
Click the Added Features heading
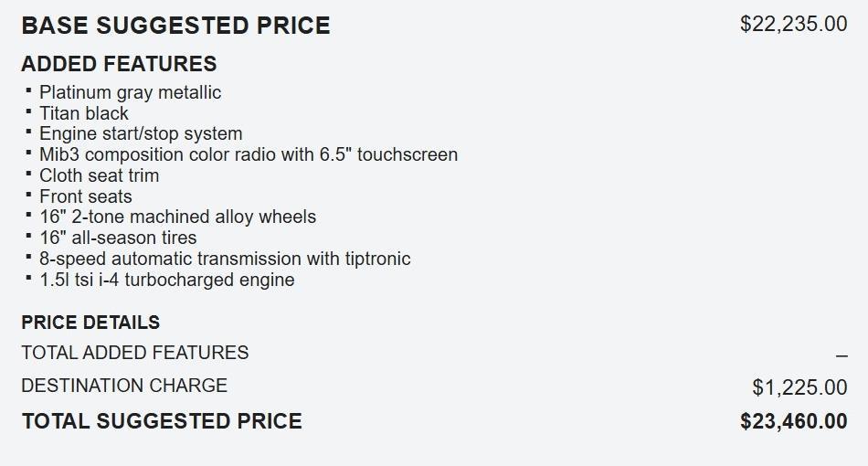point(119,64)
